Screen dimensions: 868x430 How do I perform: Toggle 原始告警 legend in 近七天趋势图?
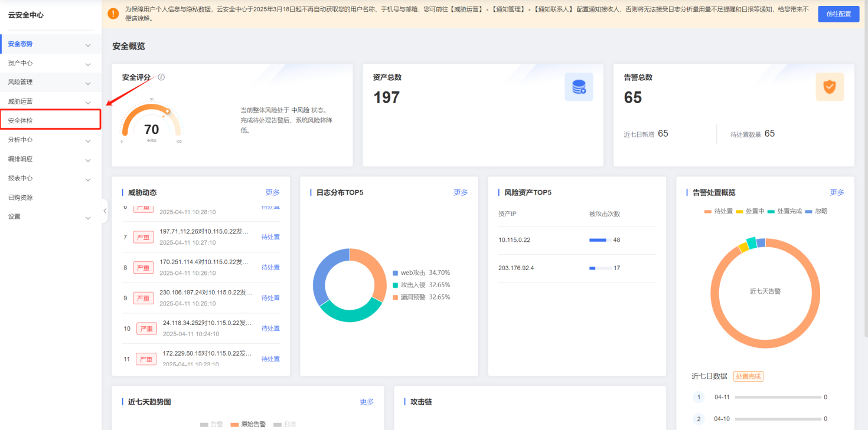coord(248,424)
